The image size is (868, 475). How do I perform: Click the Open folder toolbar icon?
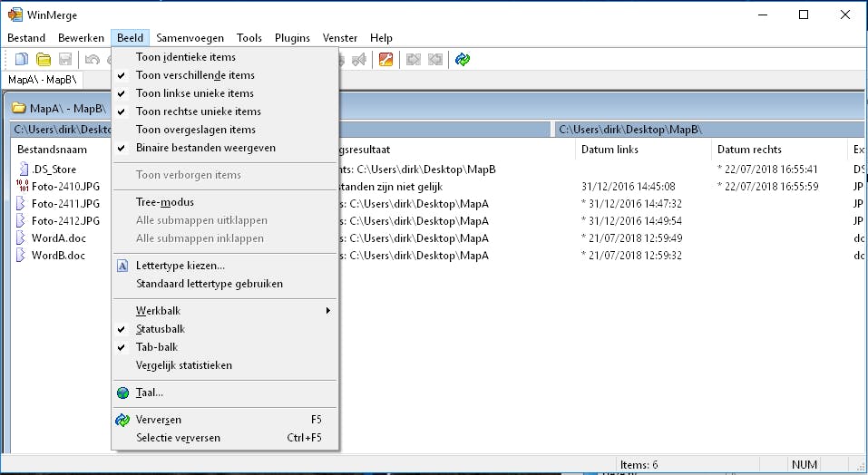pos(44,59)
